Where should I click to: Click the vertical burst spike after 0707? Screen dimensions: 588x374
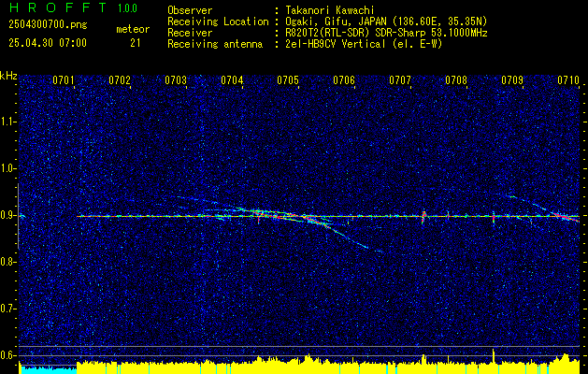pyautogui.click(x=423, y=217)
